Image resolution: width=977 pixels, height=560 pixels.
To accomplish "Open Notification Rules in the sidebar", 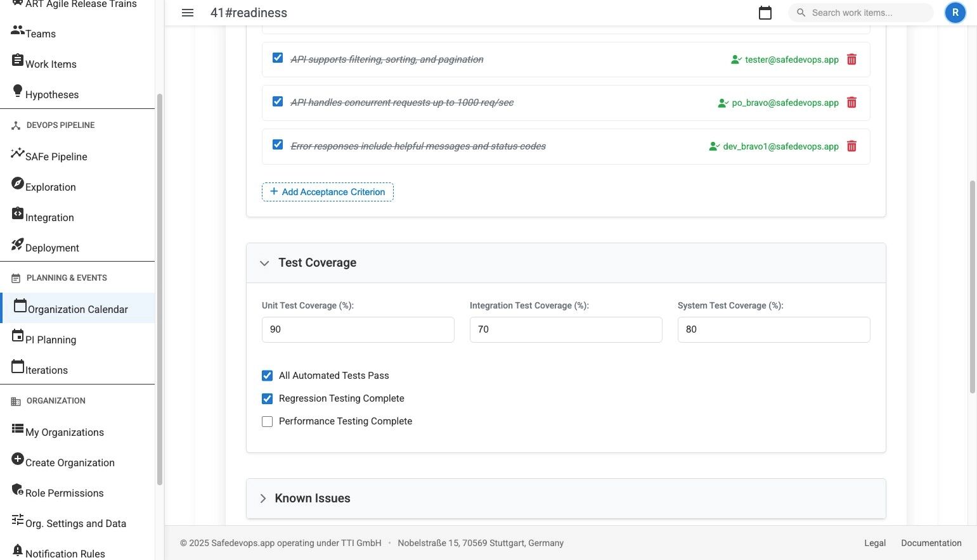I will tap(65, 552).
